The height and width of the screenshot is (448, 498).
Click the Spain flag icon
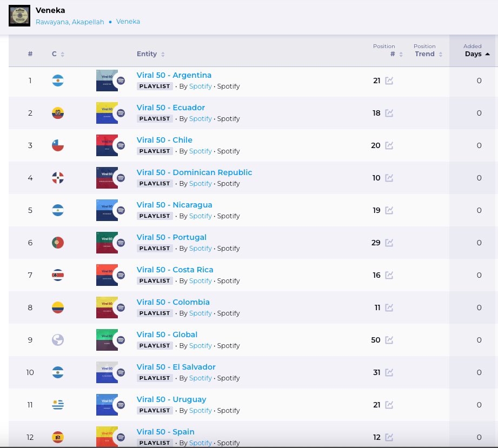(58, 437)
